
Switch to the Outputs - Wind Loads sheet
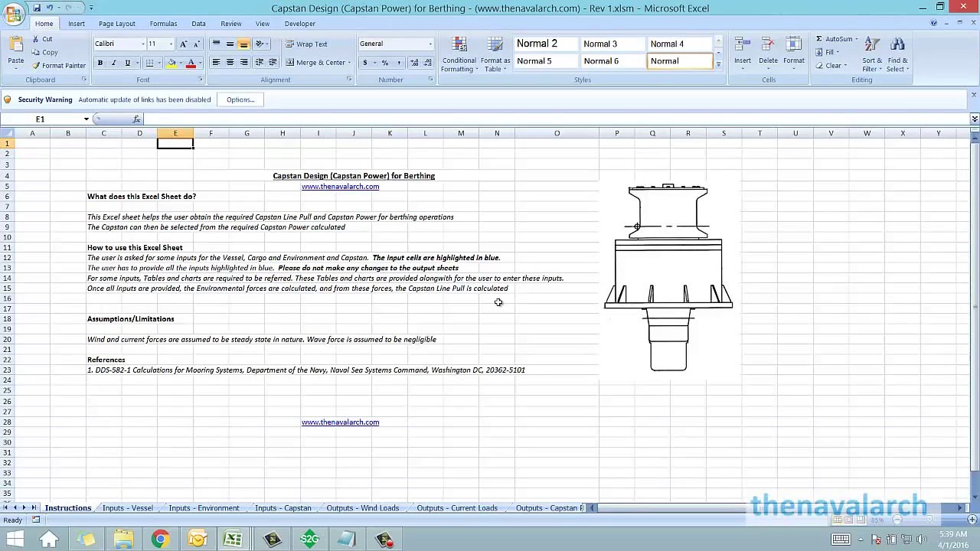tap(363, 508)
